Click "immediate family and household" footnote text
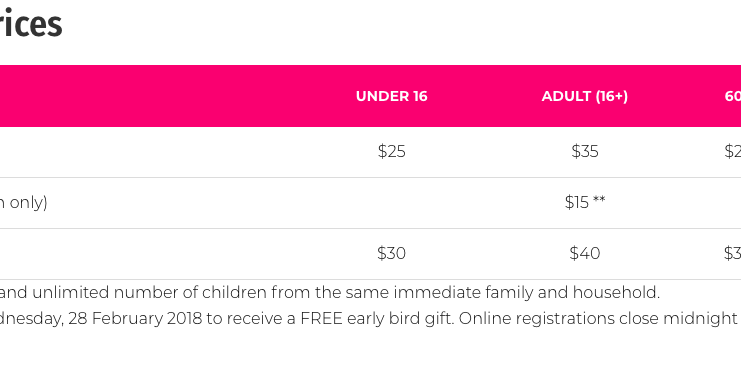This screenshot has height=378, width=741. 526,292
